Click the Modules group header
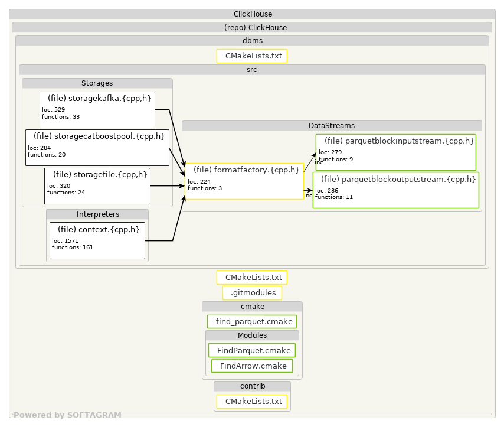This screenshot has height=427, width=504. pos(252,335)
